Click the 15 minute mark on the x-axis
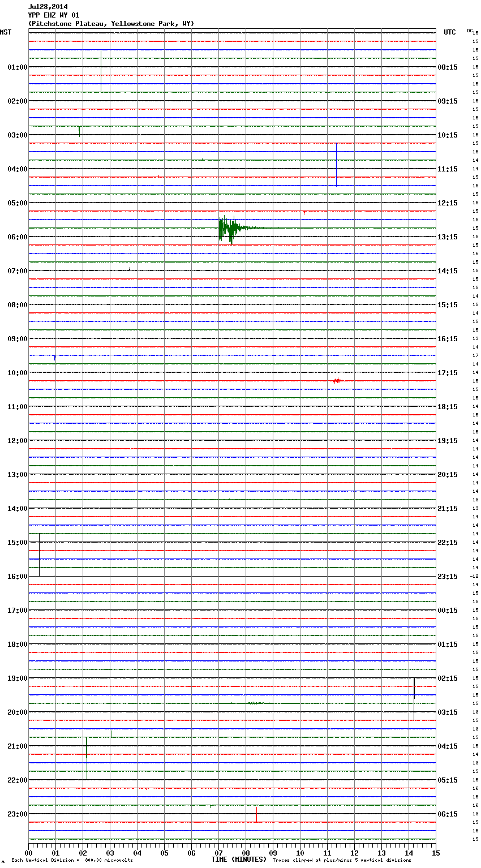 (435, 853)
